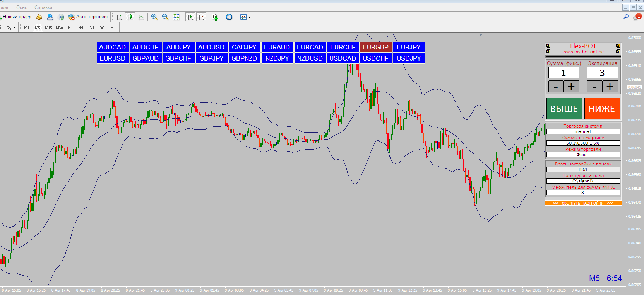Decrease the Сумма amount with minus

(x=556, y=86)
